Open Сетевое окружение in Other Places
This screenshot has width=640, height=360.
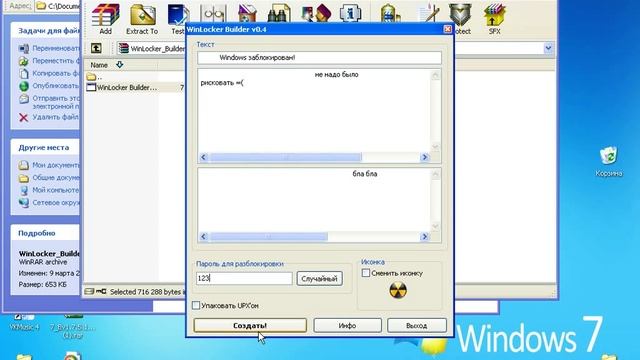[56, 203]
